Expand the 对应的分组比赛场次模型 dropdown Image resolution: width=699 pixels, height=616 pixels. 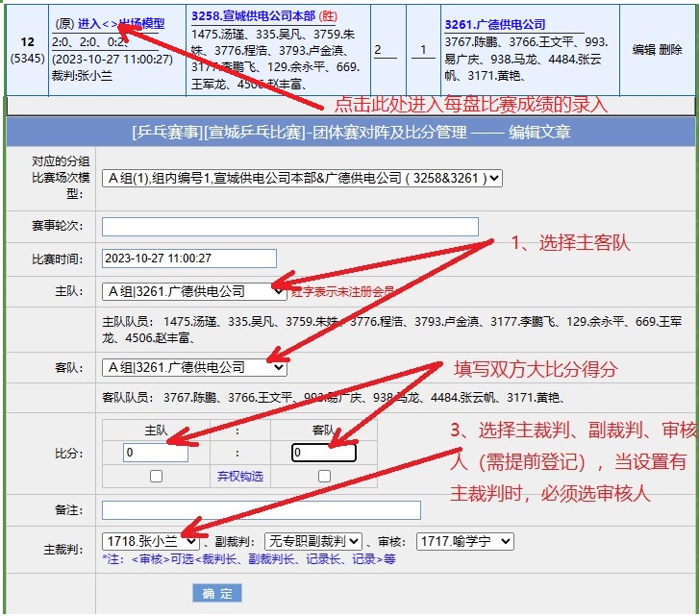coord(302,178)
